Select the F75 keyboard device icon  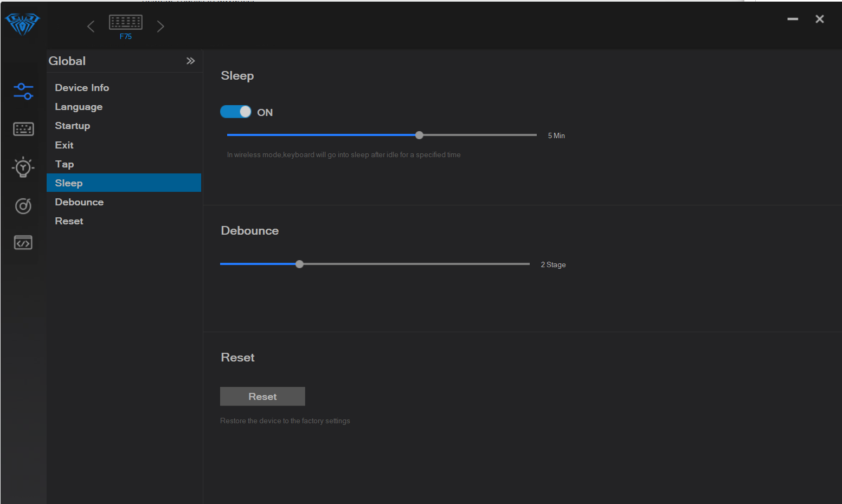pos(126,22)
